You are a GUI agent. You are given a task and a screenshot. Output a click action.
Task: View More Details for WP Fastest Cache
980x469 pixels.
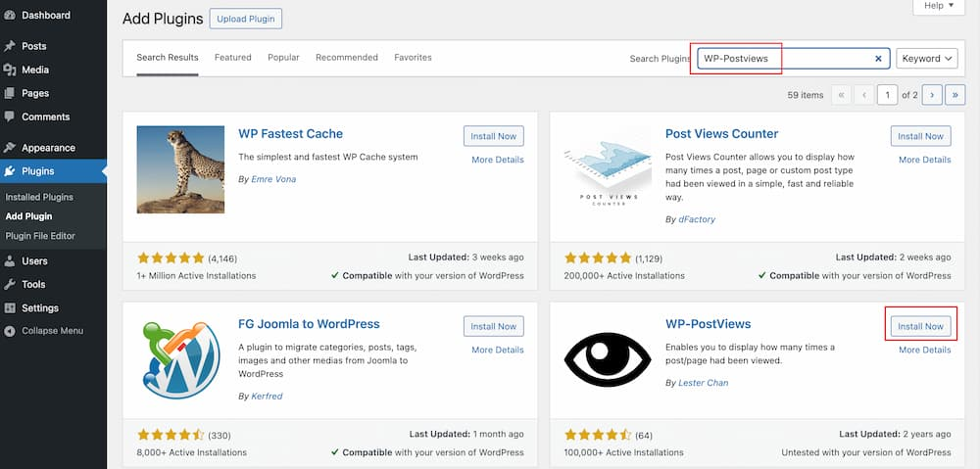click(498, 160)
